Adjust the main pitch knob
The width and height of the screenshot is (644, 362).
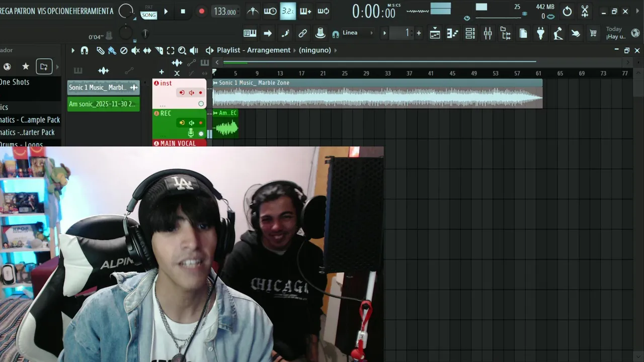pos(125,33)
